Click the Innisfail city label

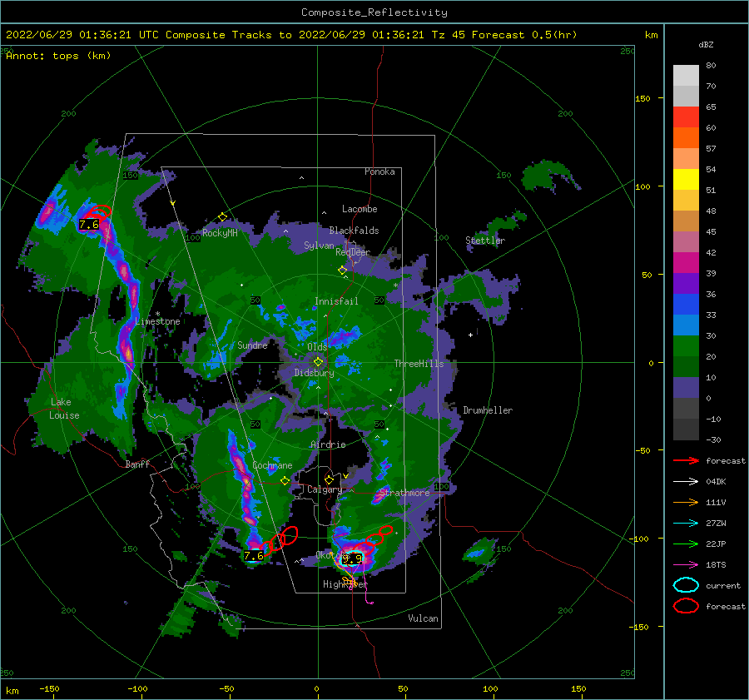(x=336, y=301)
